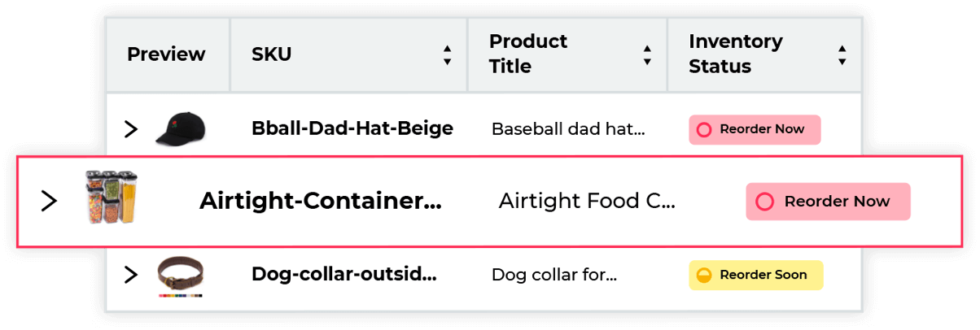Select the Dog-collar-outsid SKU text
980x330 pixels.
344,274
